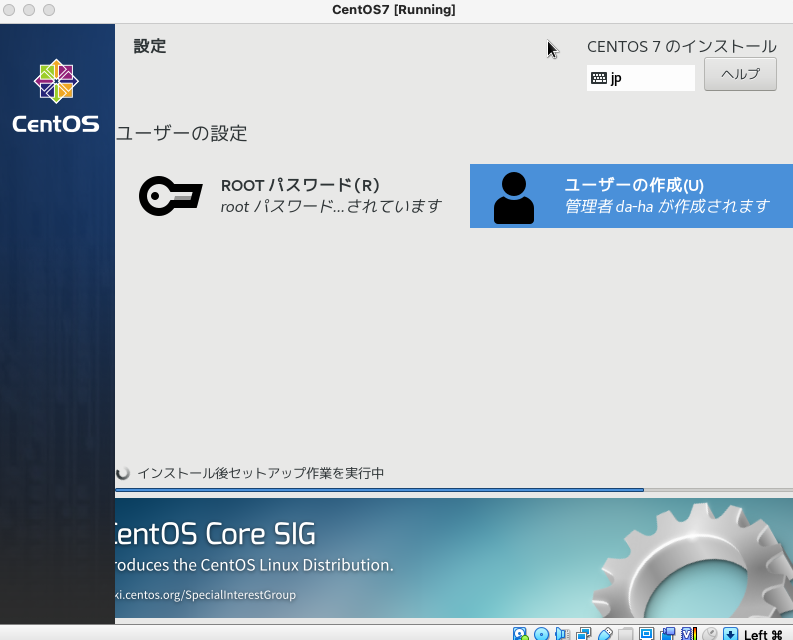The height and width of the screenshot is (640, 793).
Task: Click the 'CentOS Core SIG' banner heading
Action: (x=216, y=534)
